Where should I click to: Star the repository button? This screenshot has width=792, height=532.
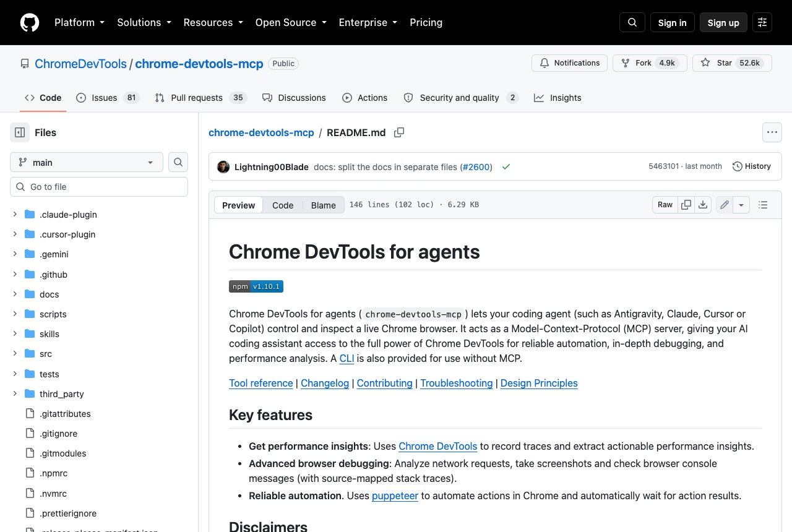(x=732, y=63)
